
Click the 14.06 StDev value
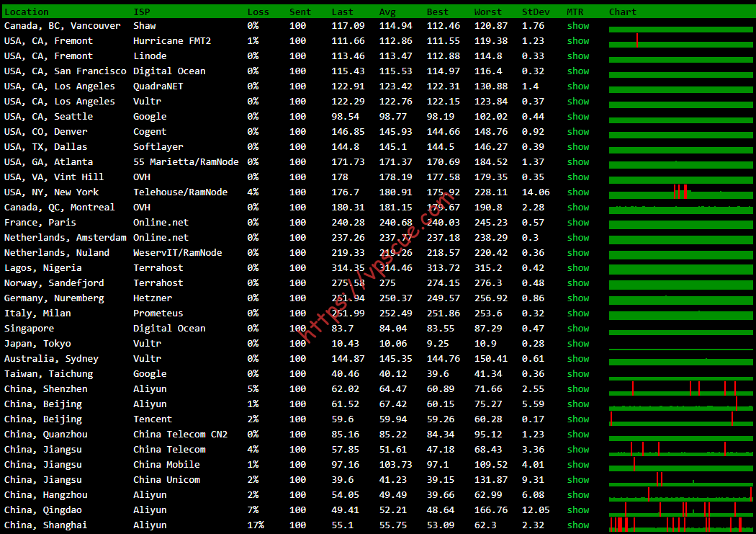click(536, 192)
